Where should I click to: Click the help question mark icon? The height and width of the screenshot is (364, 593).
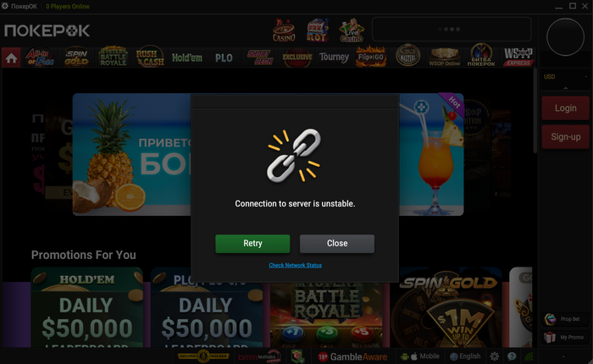click(512, 356)
